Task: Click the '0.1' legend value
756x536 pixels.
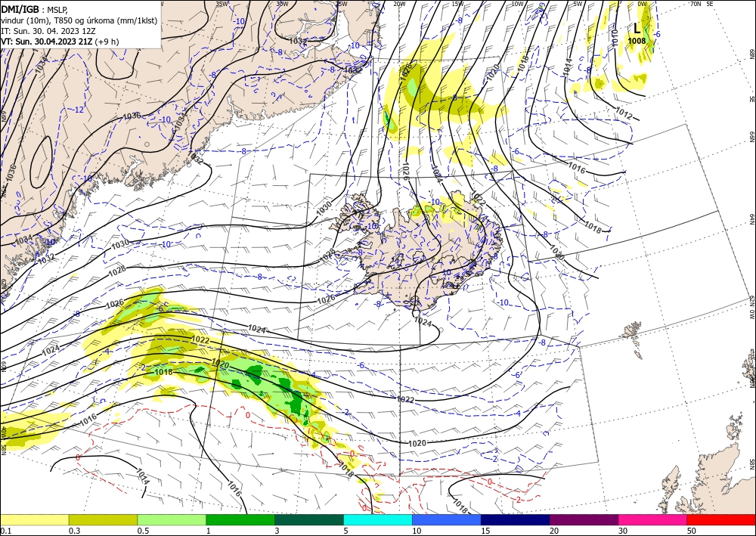Action: 5,531
